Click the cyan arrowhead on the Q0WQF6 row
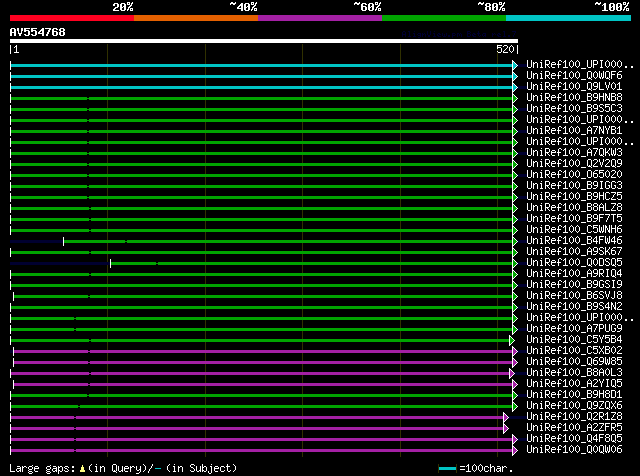640x476 pixels. tap(515, 76)
